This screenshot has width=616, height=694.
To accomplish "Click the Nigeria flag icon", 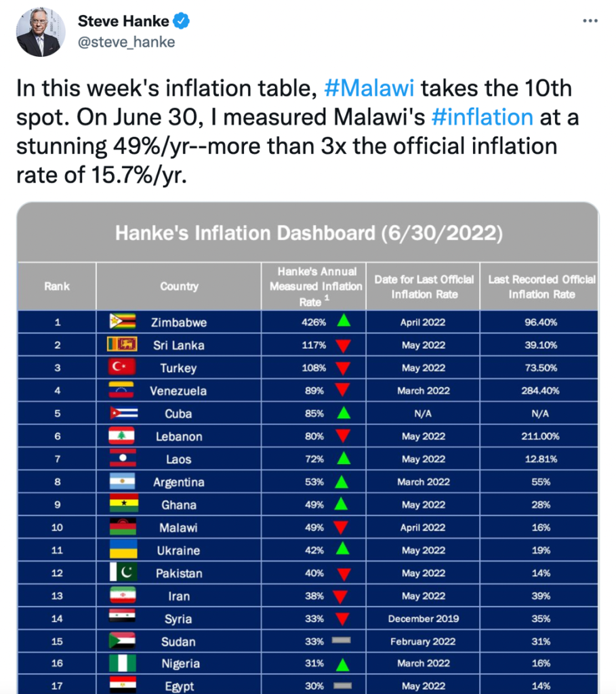I will tap(123, 663).
